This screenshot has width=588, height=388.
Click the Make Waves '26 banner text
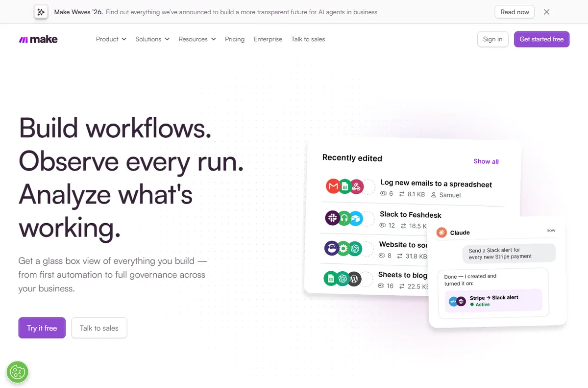216,12
